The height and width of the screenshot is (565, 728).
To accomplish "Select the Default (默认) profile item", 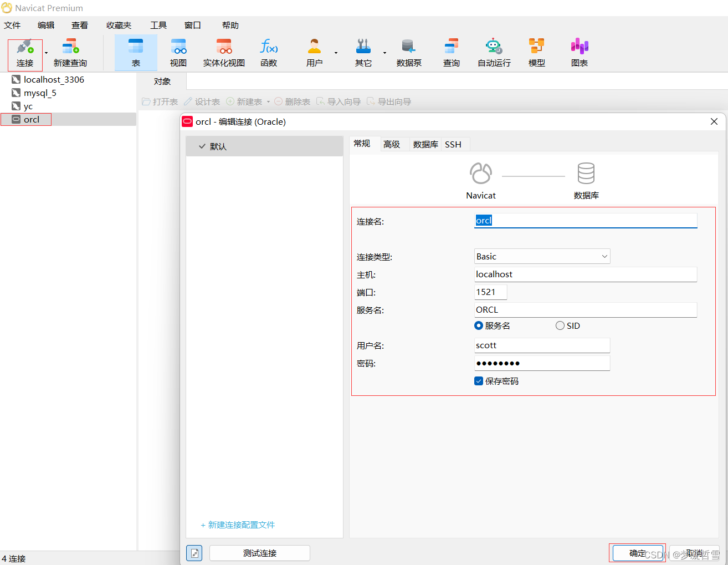I will [265, 146].
